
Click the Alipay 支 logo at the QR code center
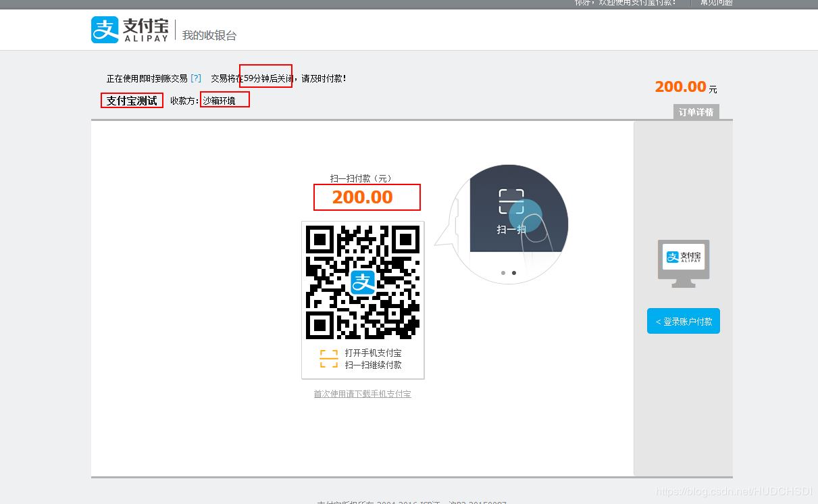point(362,282)
